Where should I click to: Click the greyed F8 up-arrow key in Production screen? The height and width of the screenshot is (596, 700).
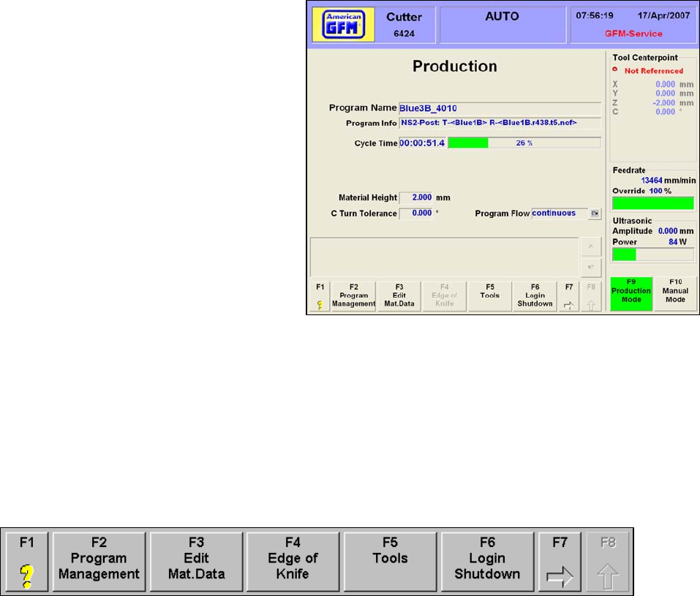[591, 296]
